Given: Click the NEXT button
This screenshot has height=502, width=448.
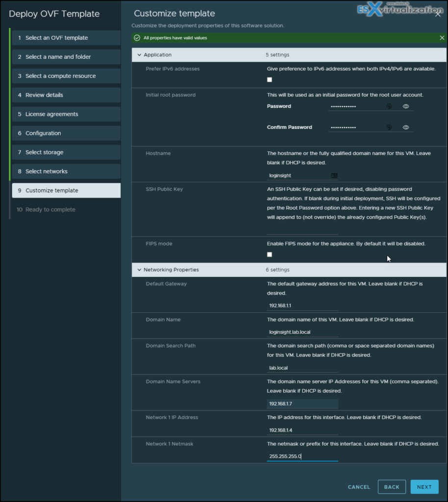Looking at the screenshot, I should 424,486.
